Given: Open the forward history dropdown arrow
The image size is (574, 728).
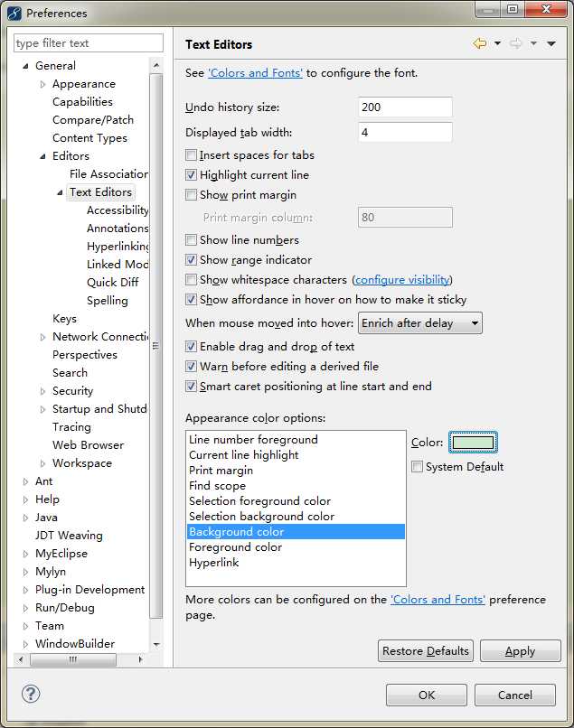Looking at the screenshot, I should [x=533, y=43].
